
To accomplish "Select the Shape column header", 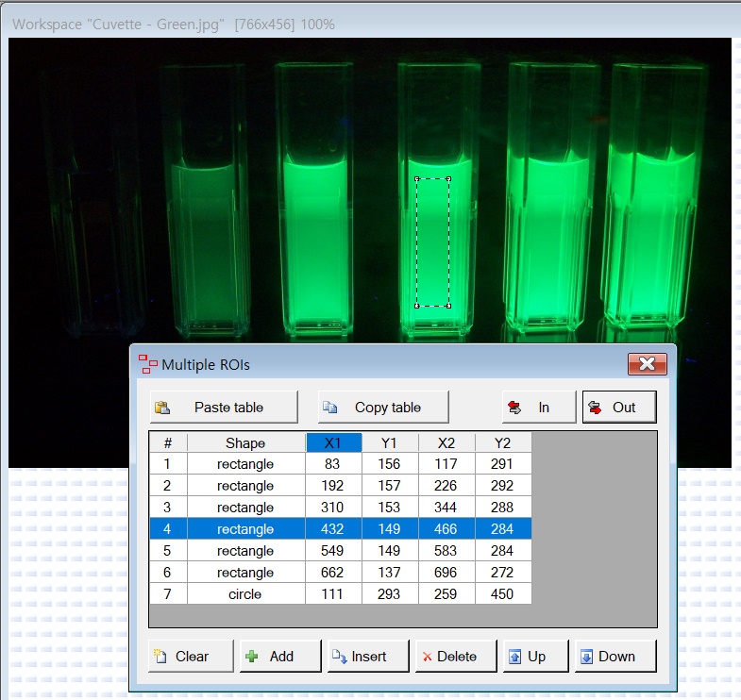I will [245, 442].
